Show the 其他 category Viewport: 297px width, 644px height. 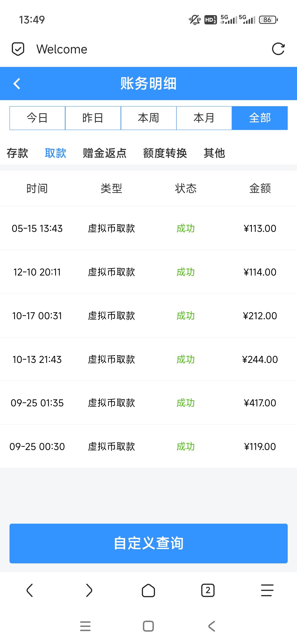coord(214,153)
